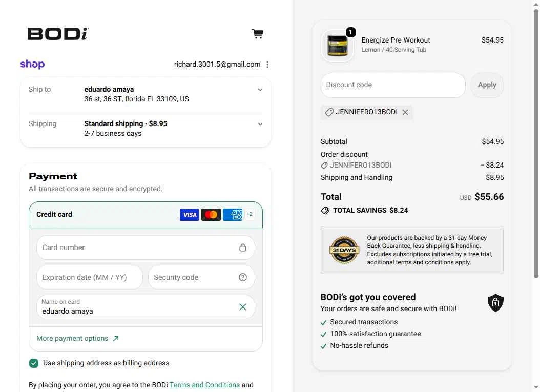Uncheck use shipping address as billing
The image size is (540, 392).
click(34, 363)
